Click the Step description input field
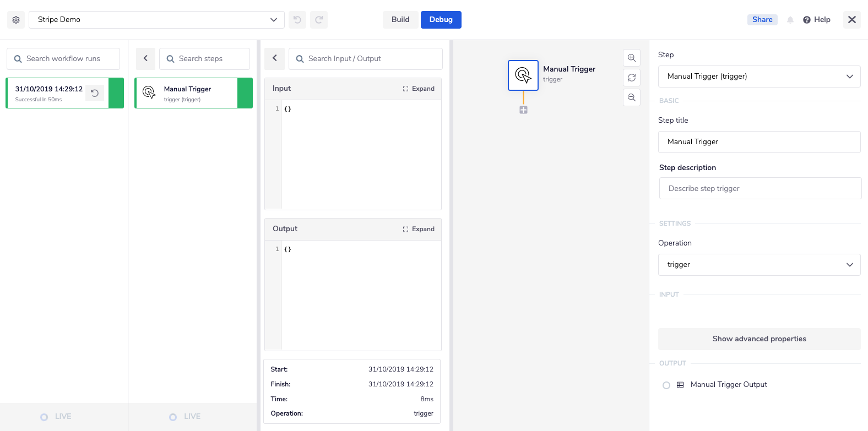This screenshot has height=431, width=868. pos(760,188)
